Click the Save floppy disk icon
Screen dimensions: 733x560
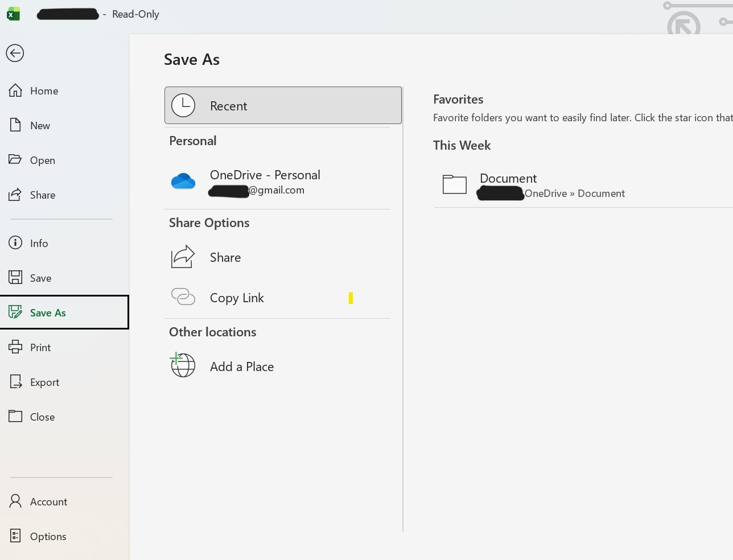tap(15, 278)
